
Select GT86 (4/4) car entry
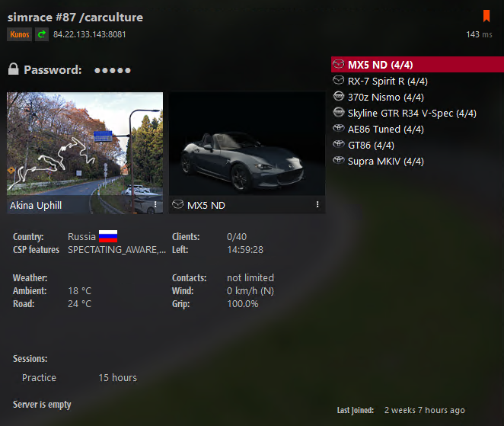point(417,145)
